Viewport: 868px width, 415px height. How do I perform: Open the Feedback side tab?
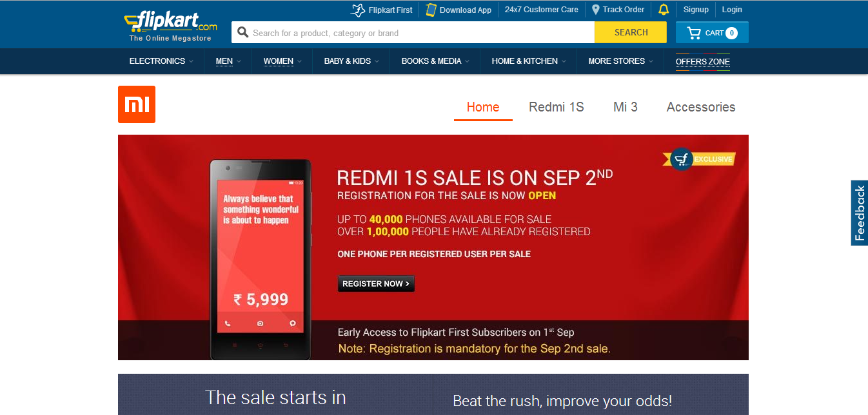click(x=860, y=213)
